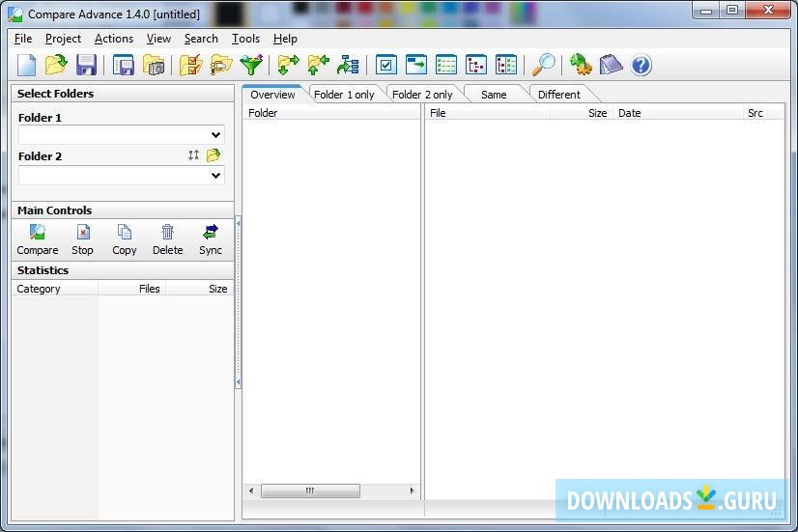Switch to the Folder 1 only tab
798x532 pixels.
(344, 95)
